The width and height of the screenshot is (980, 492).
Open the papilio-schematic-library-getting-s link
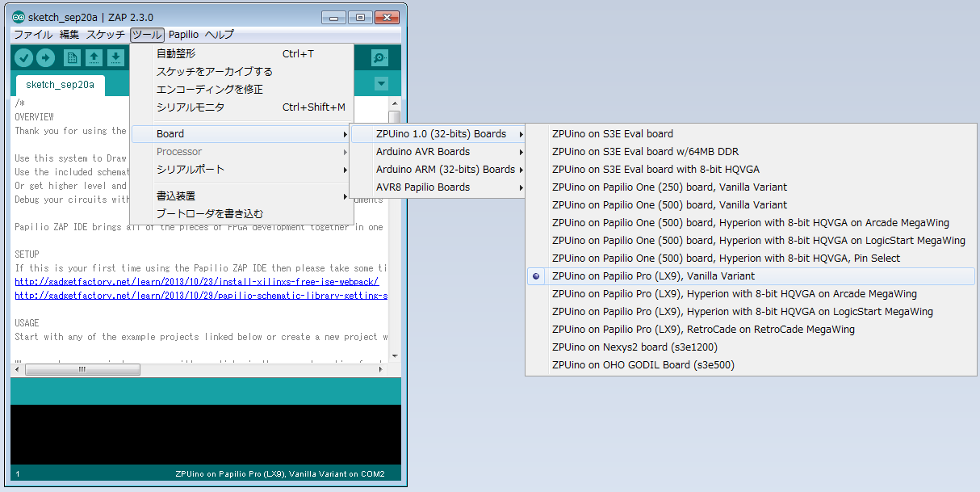(x=201, y=296)
